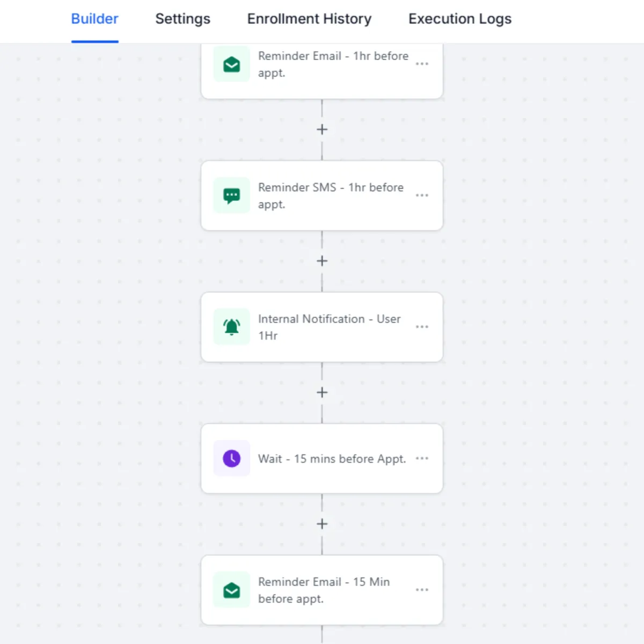This screenshot has width=644, height=644.
Task: Click envelope icon on Reminder Email 15 Min step
Action: [231, 590]
